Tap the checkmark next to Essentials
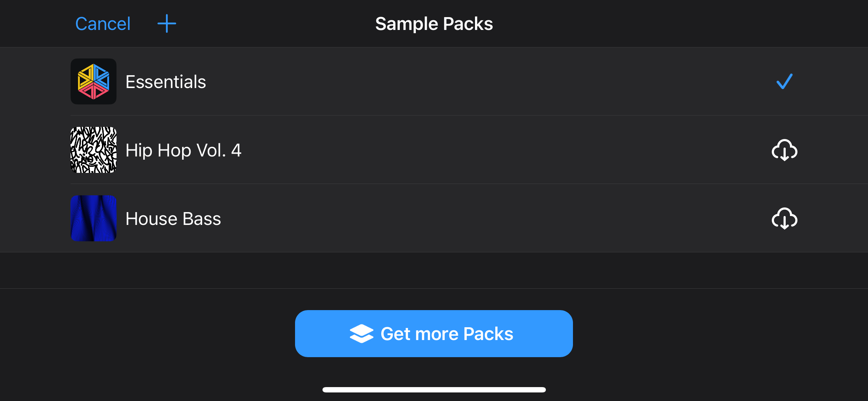This screenshot has width=868, height=401. point(784,81)
